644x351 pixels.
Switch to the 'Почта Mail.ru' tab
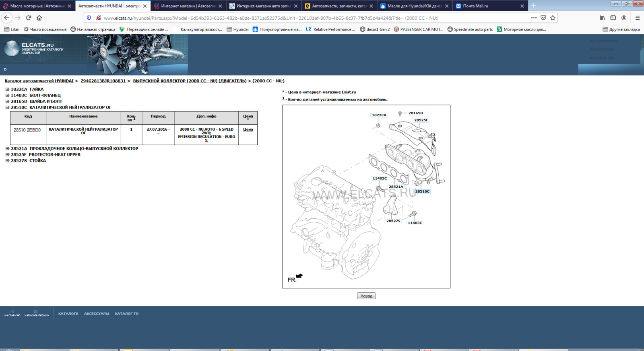pos(490,6)
